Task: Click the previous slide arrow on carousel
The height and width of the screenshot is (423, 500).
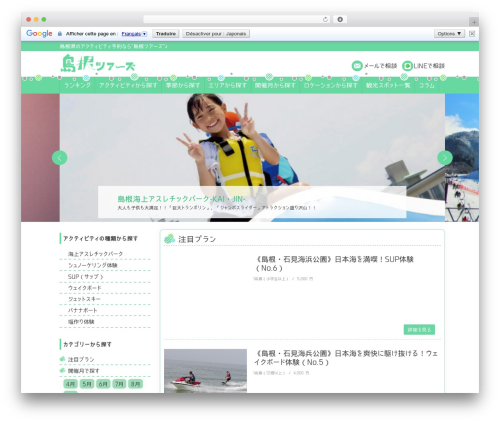Action: pos(60,158)
